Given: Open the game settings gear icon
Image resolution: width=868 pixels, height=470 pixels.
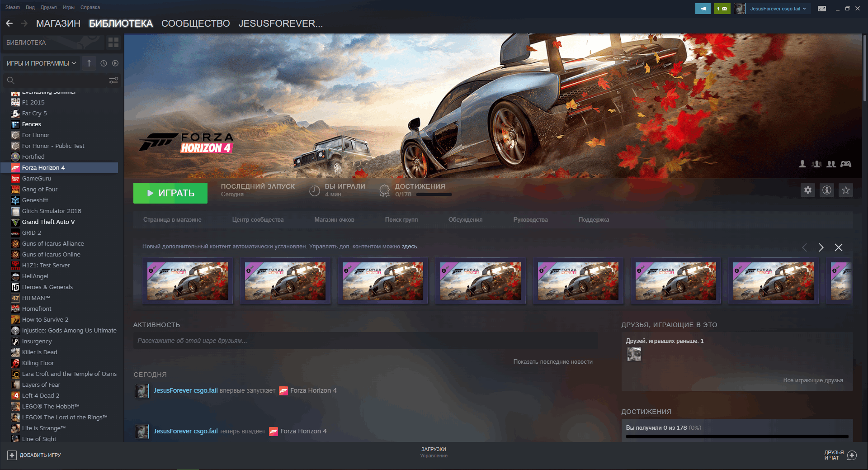Looking at the screenshot, I should pyautogui.click(x=808, y=190).
